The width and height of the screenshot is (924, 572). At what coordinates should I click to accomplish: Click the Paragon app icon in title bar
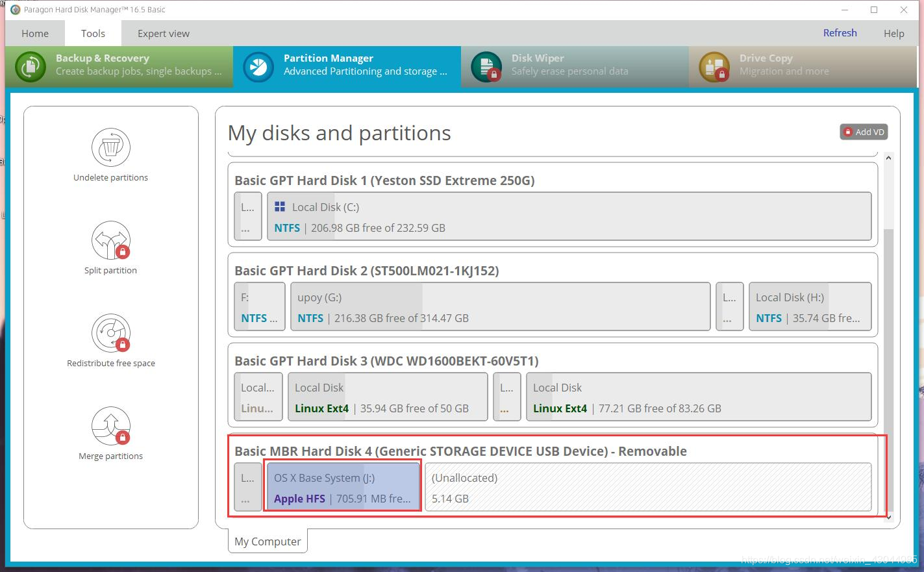(15, 10)
